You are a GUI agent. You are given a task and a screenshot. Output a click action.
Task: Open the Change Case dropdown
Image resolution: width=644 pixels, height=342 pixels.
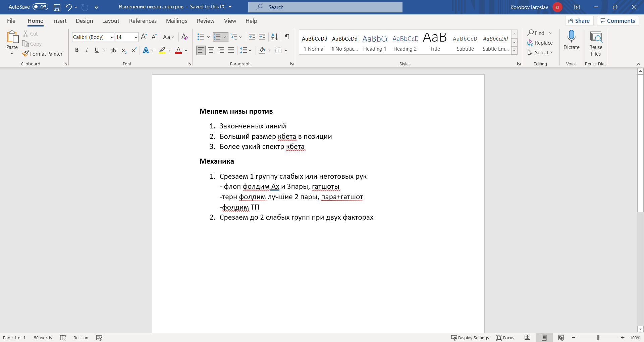[x=169, y=37]
